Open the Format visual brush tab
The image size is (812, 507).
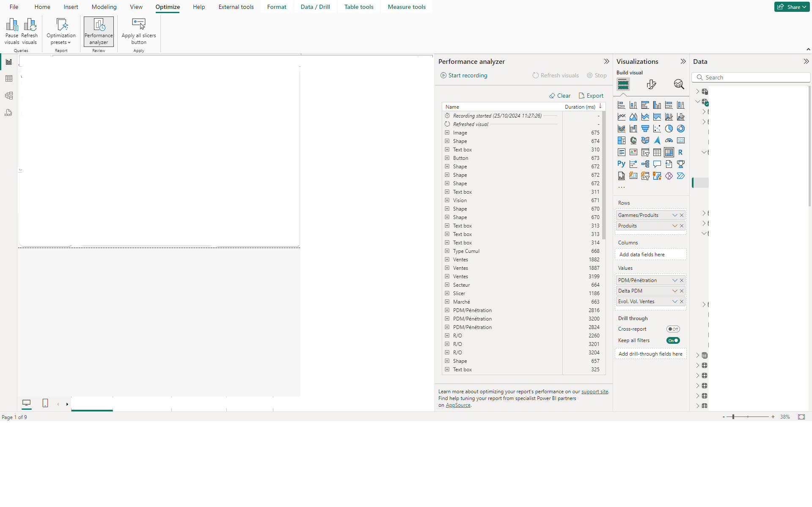pyautogui.click(x=651, y=85)
